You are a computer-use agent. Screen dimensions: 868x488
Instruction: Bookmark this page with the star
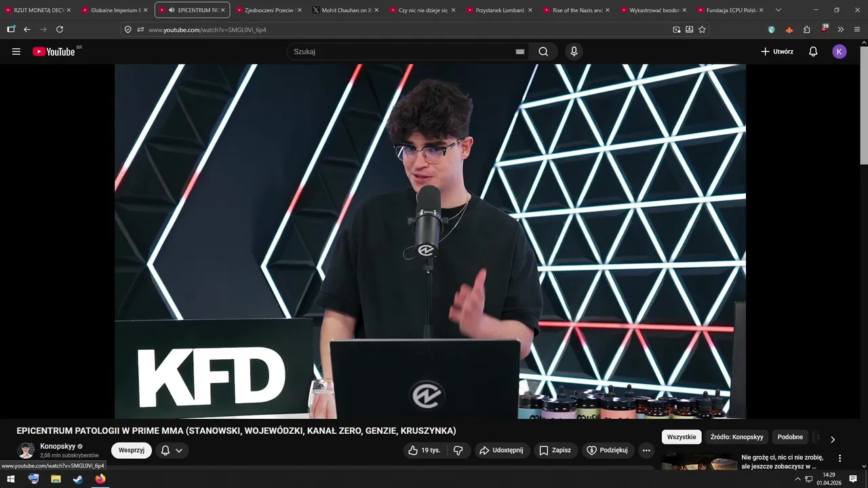coord(702,29)
